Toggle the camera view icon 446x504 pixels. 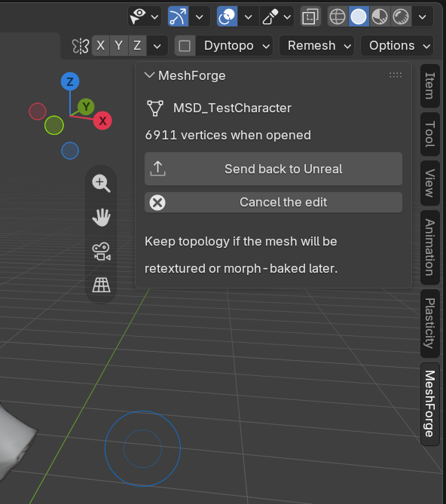(x=101, y=252)
